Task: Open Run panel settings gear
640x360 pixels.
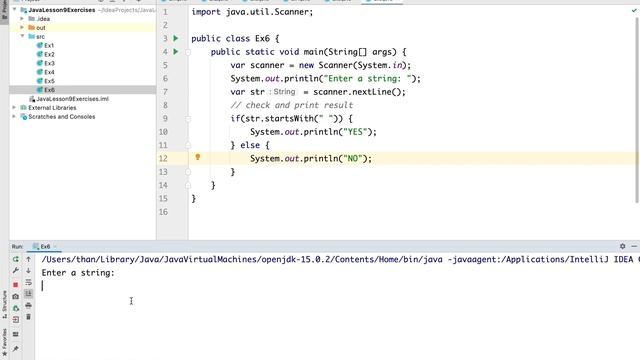Action: (x=622, y=246)
